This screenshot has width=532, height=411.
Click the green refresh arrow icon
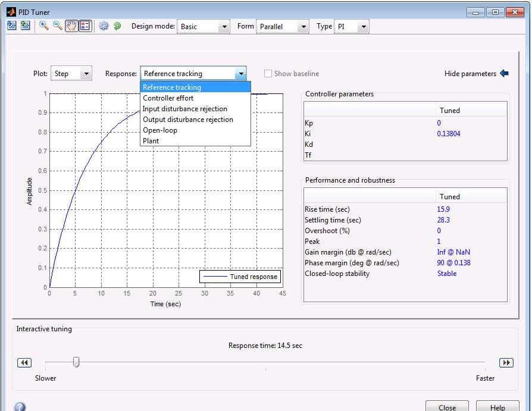coord(117,26)
